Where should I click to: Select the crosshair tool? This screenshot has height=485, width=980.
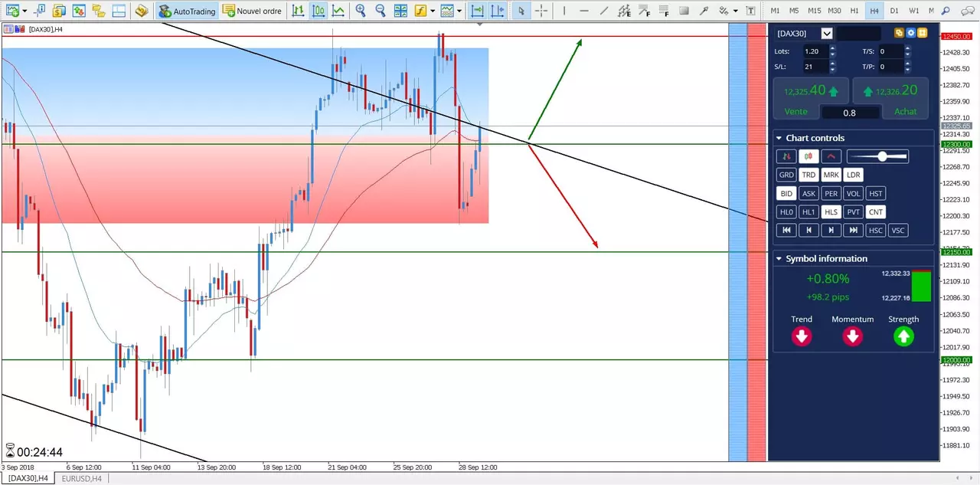[x=541, y=11]
